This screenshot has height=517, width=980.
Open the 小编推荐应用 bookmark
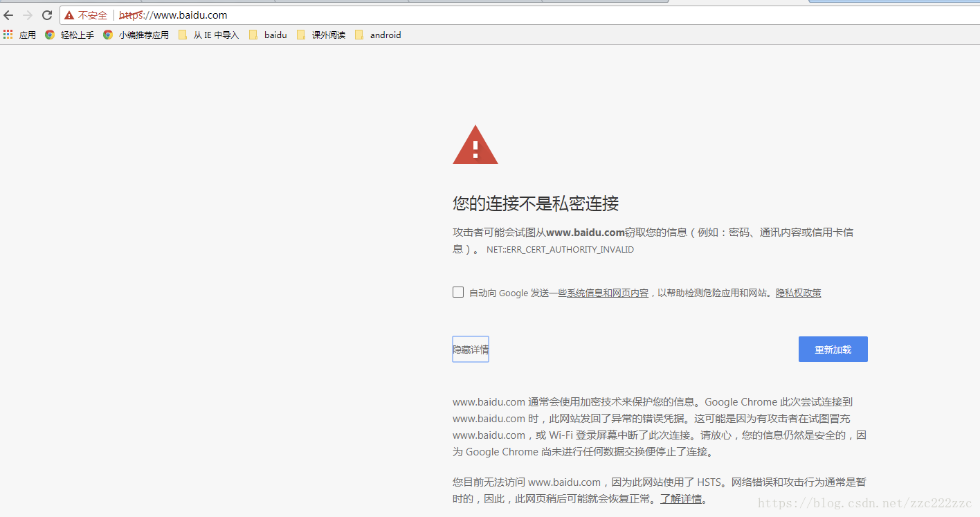pos(136,35)
